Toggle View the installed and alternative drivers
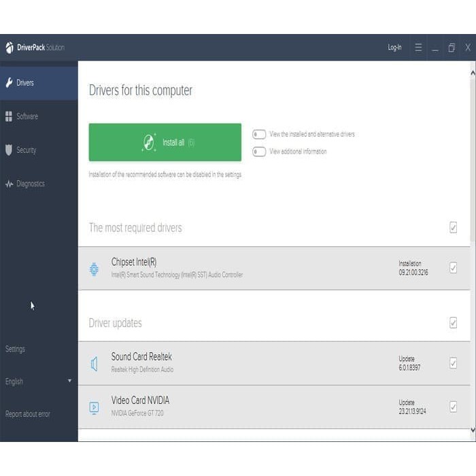 pyautogui.click(x=259, y=134)
